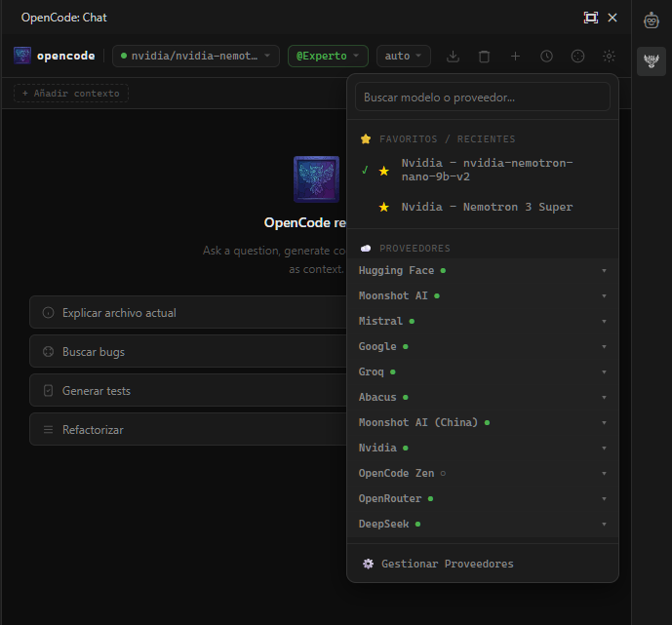The height and width of the screenshot is (625, 672).
Task: Expand OpenRouter provider list
Action: pos(483,498)
